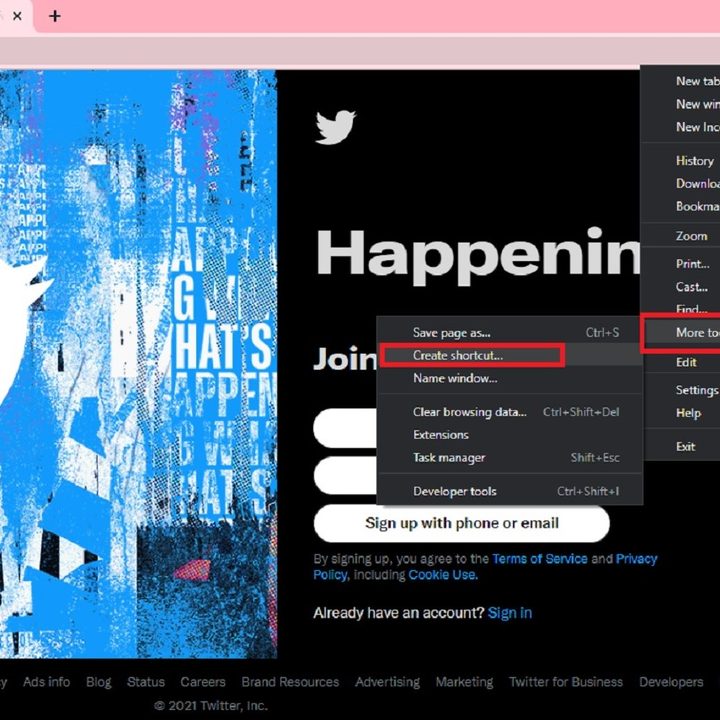Open History in Chrome menu
The height and width of the screenshot is (720, 720).
coord(681,161)
